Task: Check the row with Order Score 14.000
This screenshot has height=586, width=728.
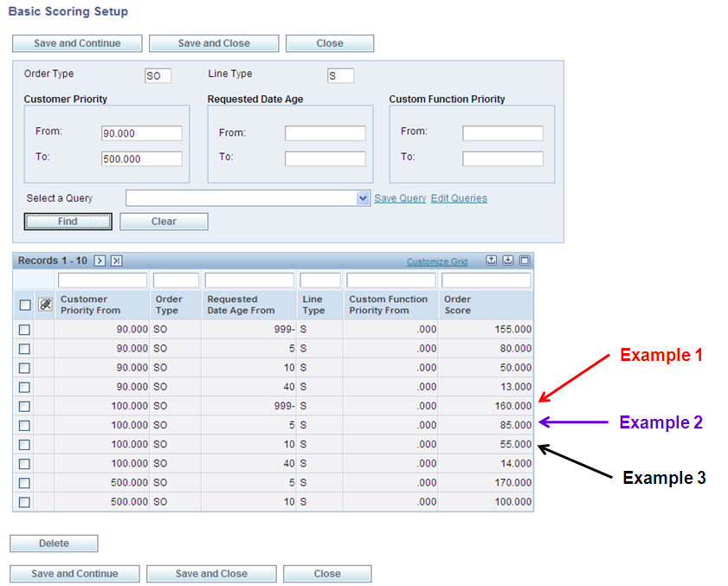Action: click(x=24, y=464)
